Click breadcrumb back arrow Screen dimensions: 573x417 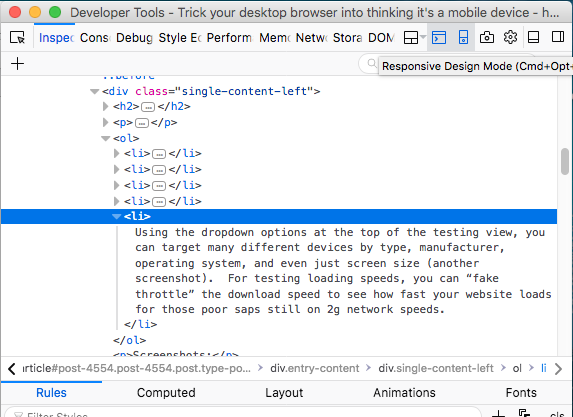pos(11,368)
